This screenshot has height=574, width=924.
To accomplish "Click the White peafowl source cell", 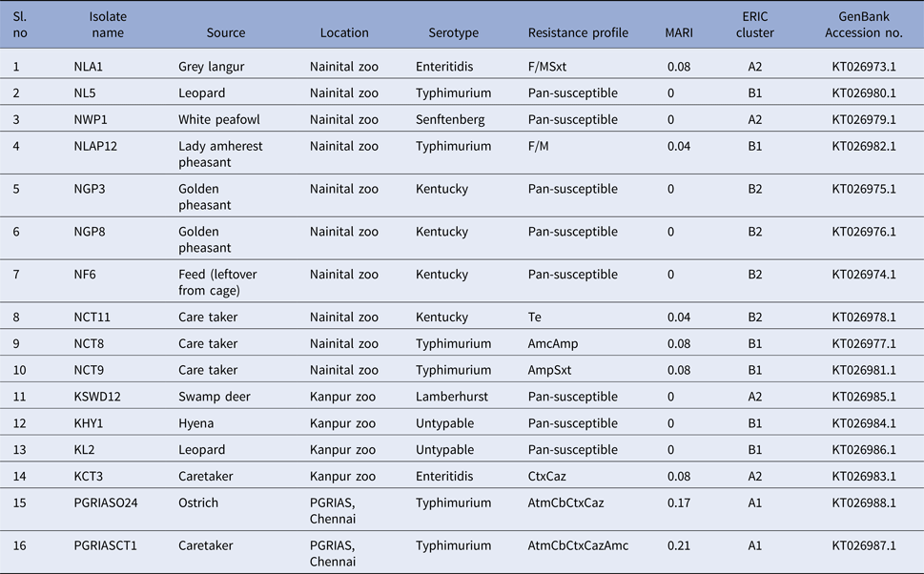I will [219, 120].
